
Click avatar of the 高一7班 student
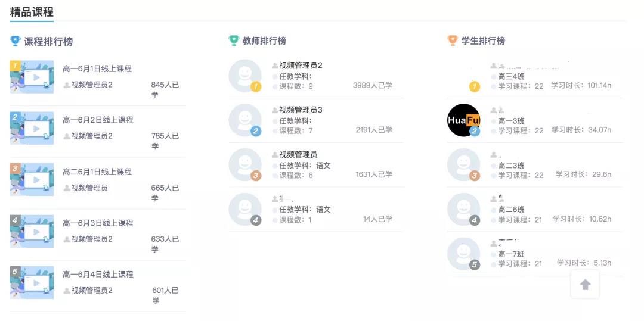click(x=463, y=254)
